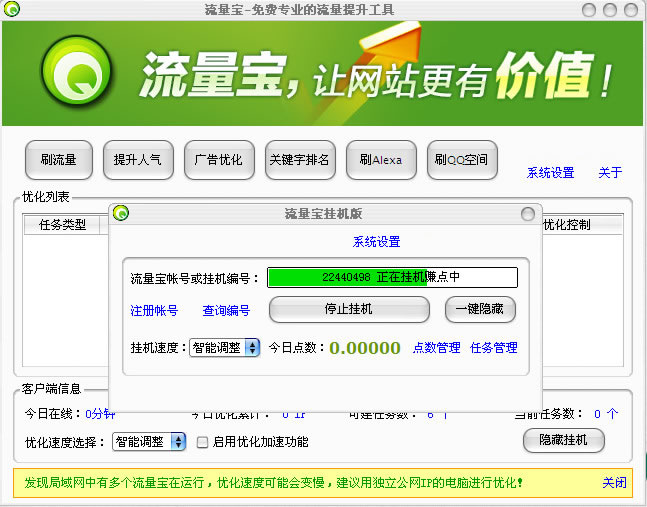Click the large green Q logo in banner
This screenshot has width=647, height=507.
tap(77, 70)
